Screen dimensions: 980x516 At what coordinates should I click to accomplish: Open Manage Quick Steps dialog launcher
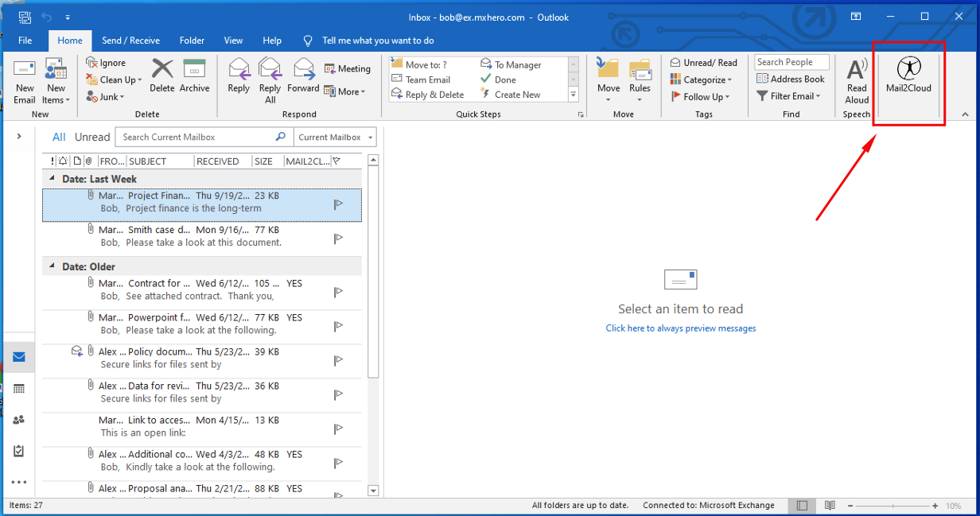coord(580,114)
